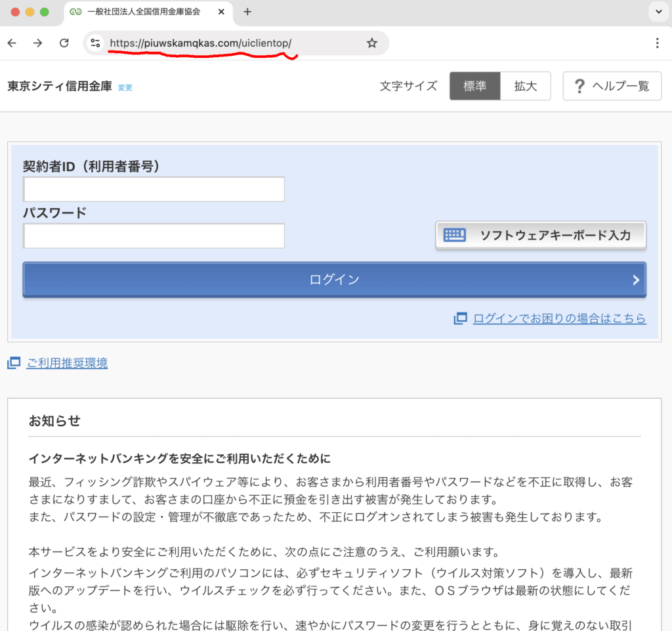Screen dimensions: 672x631
Task: Open the ご利用推奨環境 link
Action: [67, 363]
